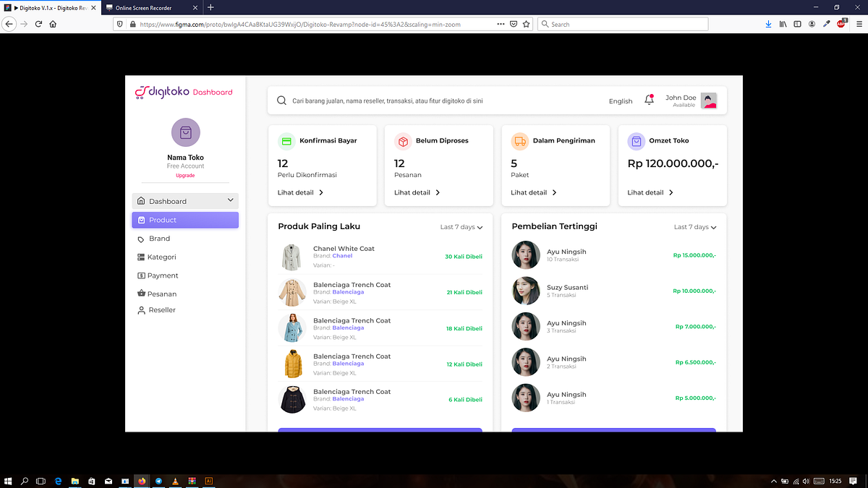Viewport: 868px width, 488px height.
Task: Click the Chanel brand link
Action: [x=342, y=256]
